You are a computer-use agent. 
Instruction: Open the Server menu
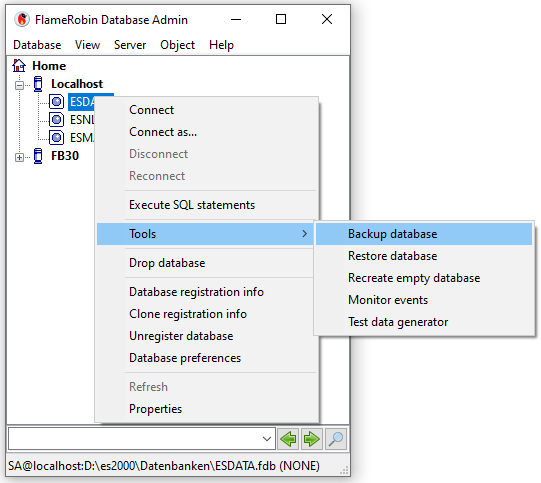point(130,45)
